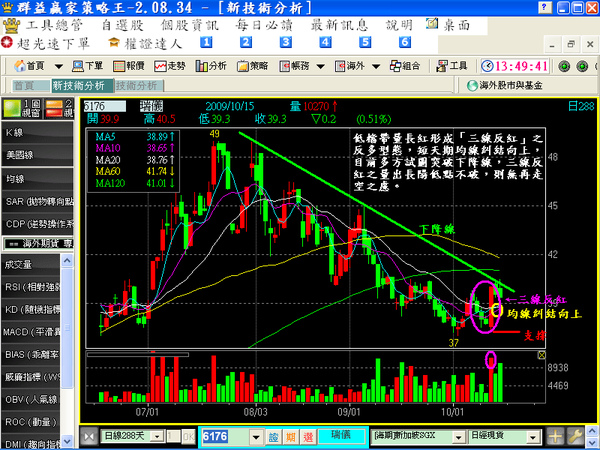The width and height of the screenshot is (600, 450).
Task: Switch to workspace number 2
Action: pos(246,42)
